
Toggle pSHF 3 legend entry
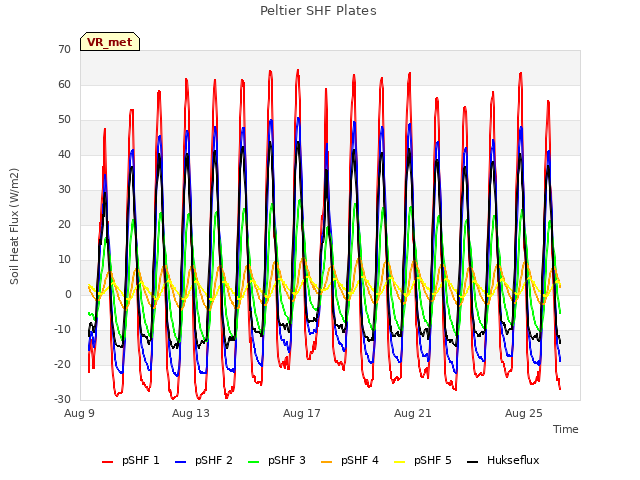277,460
